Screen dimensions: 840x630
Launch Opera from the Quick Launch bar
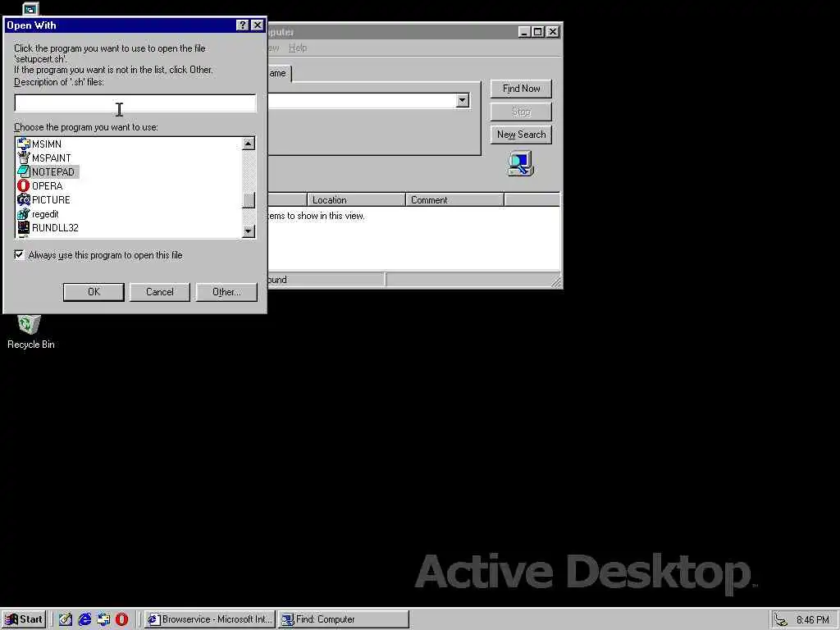click(x=122, y=619)
